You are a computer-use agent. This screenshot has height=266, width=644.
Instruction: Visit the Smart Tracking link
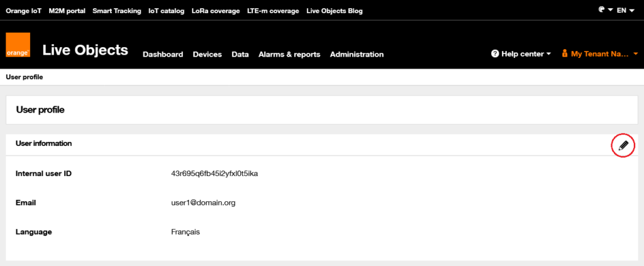tap(116, 11)
